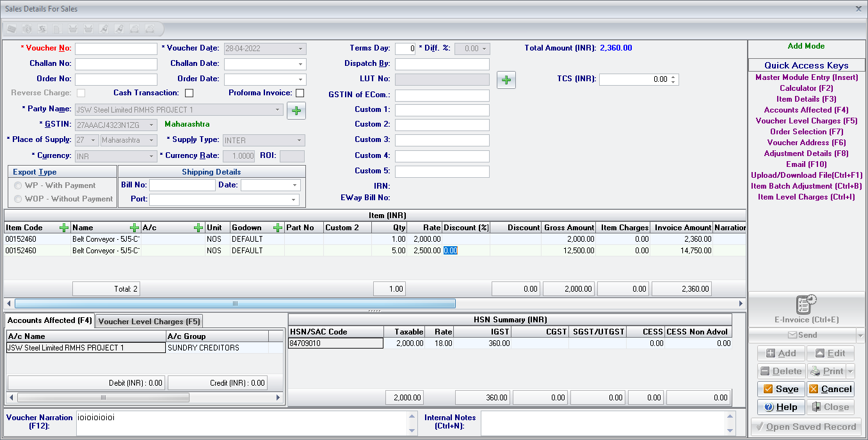Click the Dispatch By input field
The image size is (868, 440).
coord(442,64)
